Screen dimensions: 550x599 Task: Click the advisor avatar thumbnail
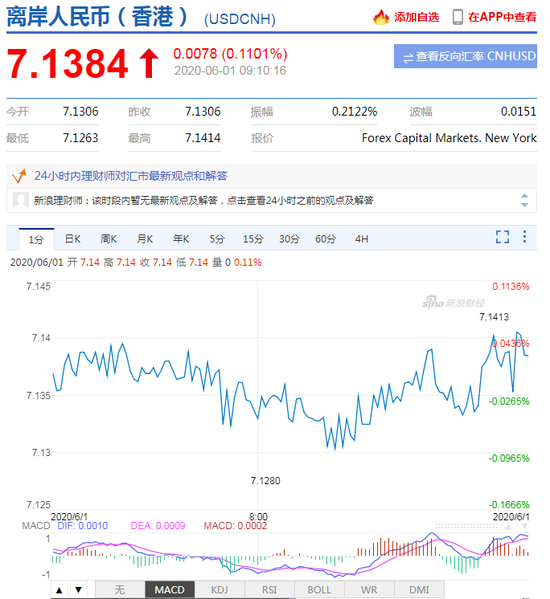pyautogui.click(x=21, y=200)
